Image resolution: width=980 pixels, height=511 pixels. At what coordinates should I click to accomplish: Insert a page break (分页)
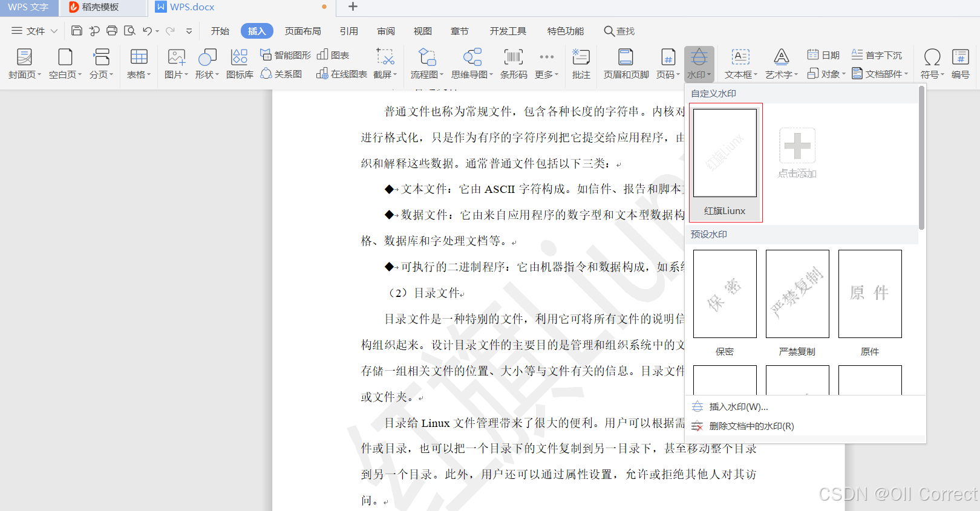102,64
